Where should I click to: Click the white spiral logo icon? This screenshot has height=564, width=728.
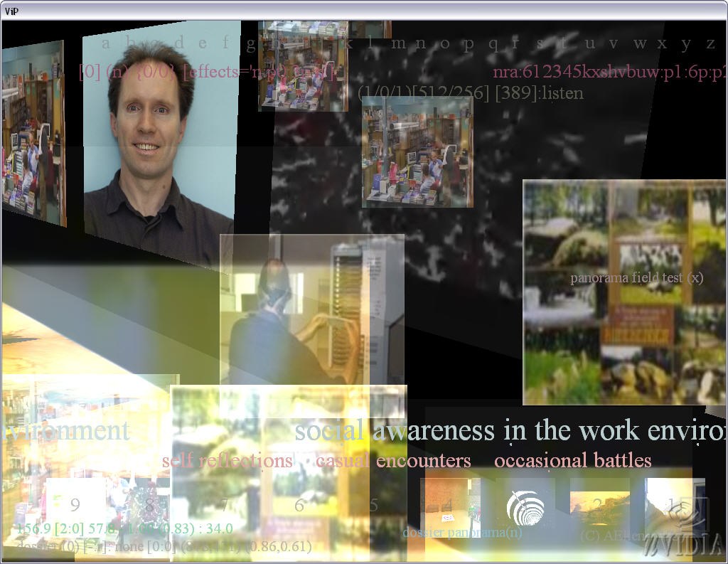tap(525, 507)
